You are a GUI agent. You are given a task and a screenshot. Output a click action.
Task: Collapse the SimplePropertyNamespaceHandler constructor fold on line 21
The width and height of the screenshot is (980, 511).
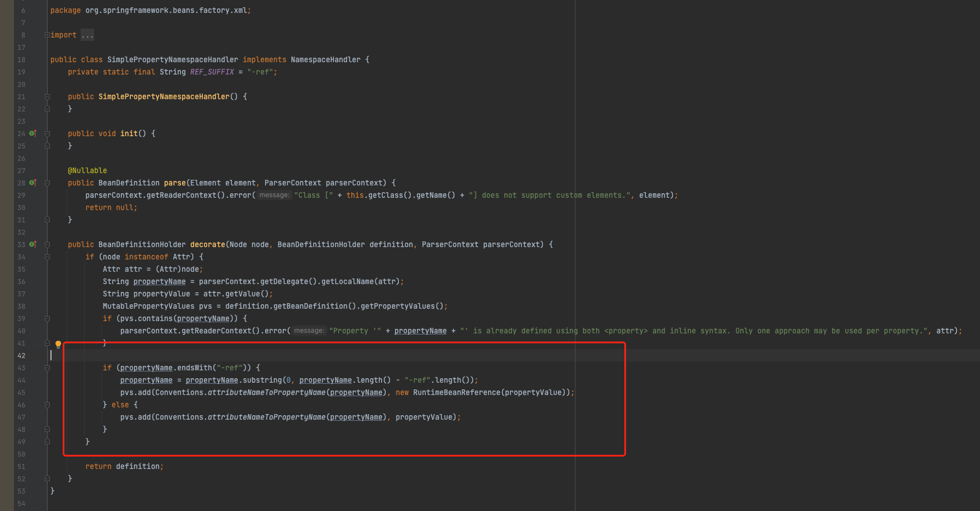tap(47, 96)
